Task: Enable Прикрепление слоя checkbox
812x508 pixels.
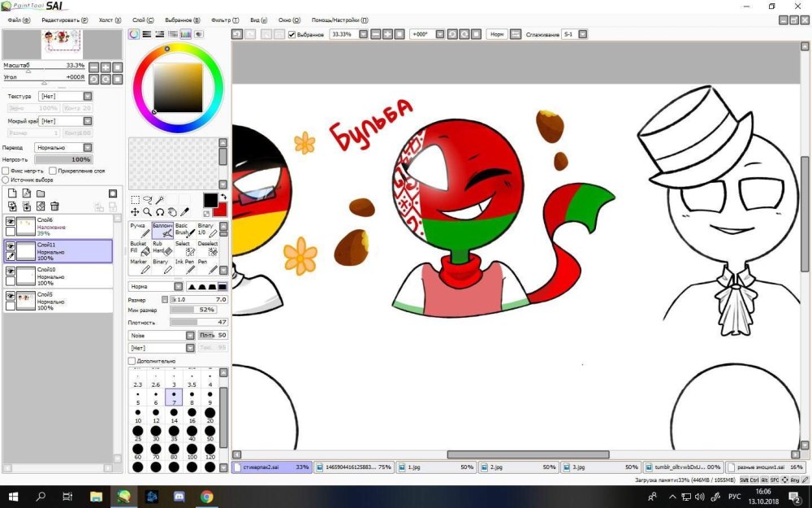Action: [x=53, y=171]
